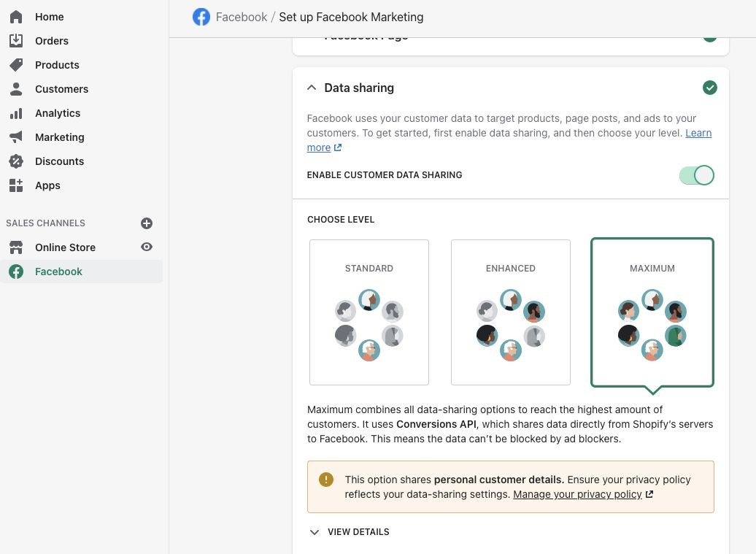The height and width of the screenshot is (554, 756).
Task: Toggle off Enable Customer Data Sharing switch
Action: 696,175
